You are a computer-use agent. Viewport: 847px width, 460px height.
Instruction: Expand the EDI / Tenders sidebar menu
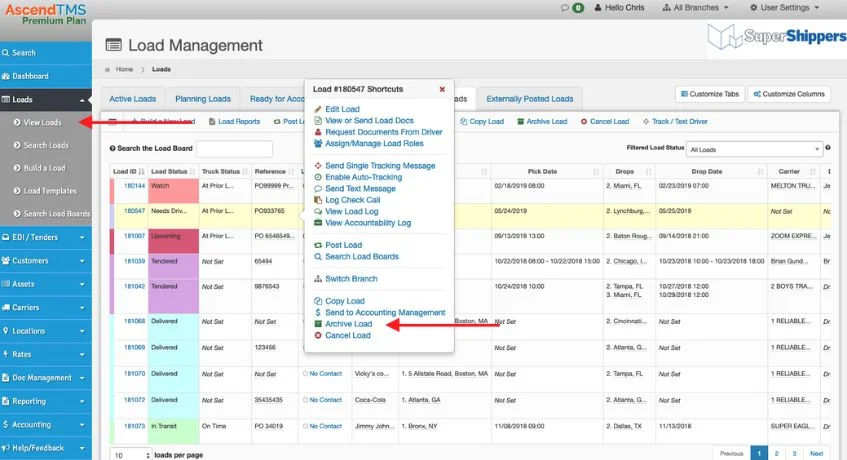(x=82, y=238)
